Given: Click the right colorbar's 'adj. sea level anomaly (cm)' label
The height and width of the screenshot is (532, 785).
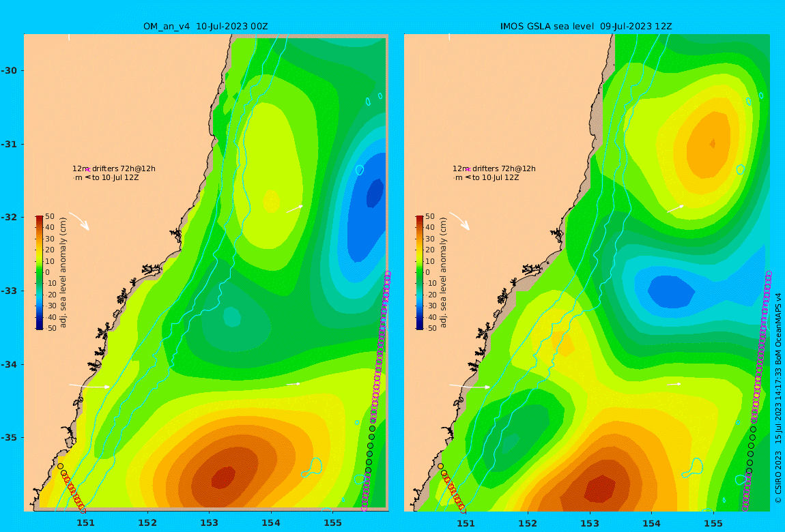Looking at the screenshot, I should (443, 273).
